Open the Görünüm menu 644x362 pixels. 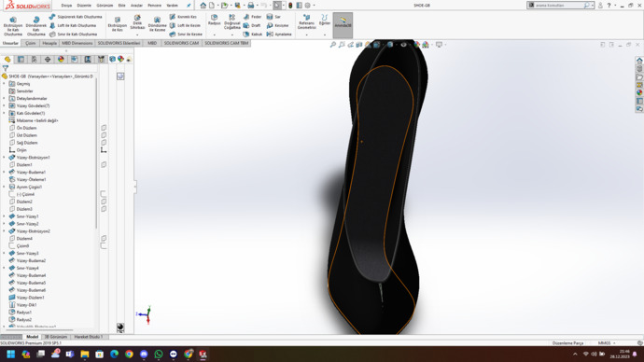[x=105, y=6]
